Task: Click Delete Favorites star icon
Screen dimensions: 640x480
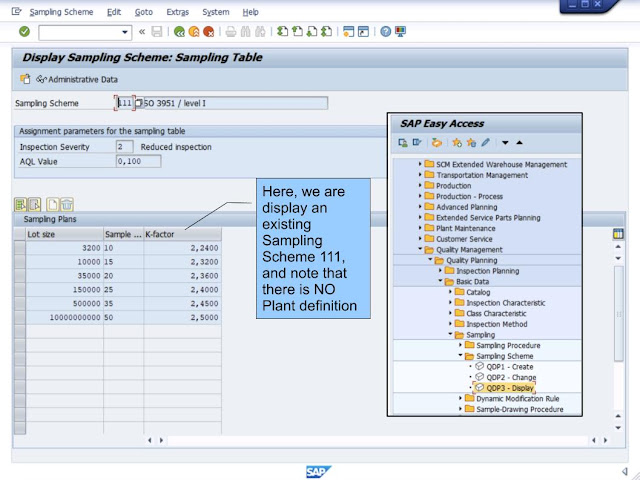Action: point(471,142)
